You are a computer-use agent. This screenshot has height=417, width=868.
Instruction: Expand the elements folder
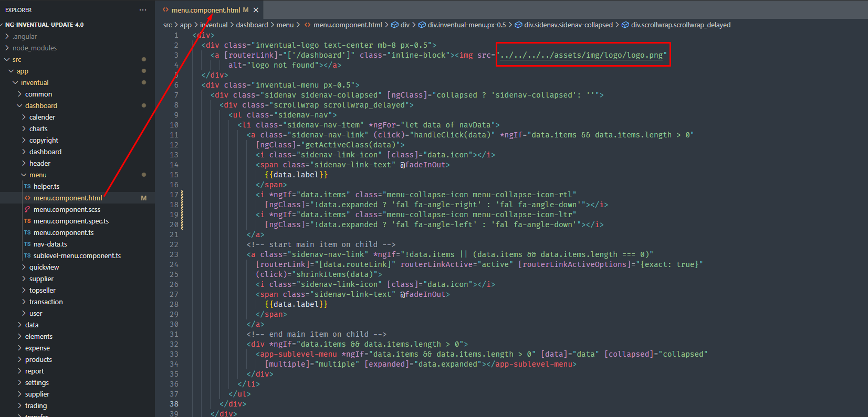coord(39,336)
